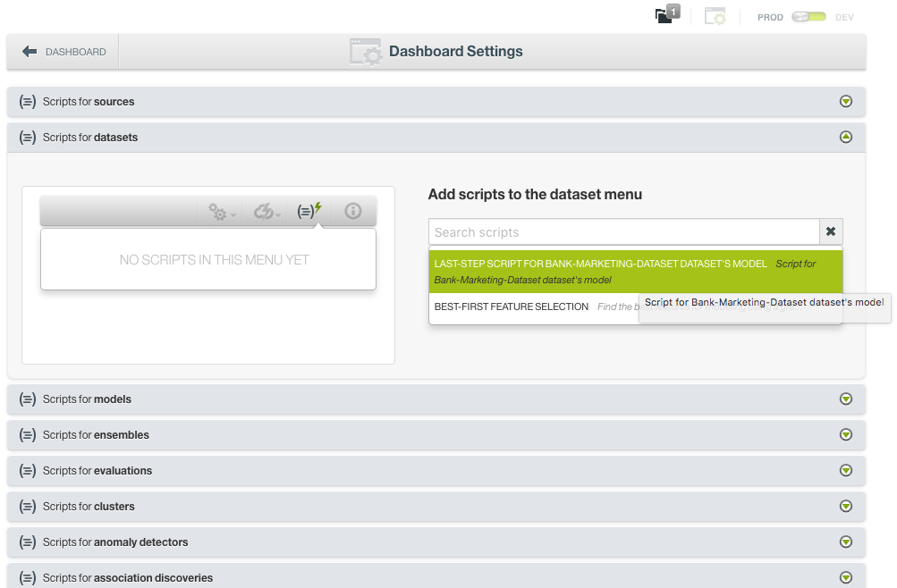Clear the script search with the X button
The height and width of the screenshot is (588, 897).
pos(830,231)
